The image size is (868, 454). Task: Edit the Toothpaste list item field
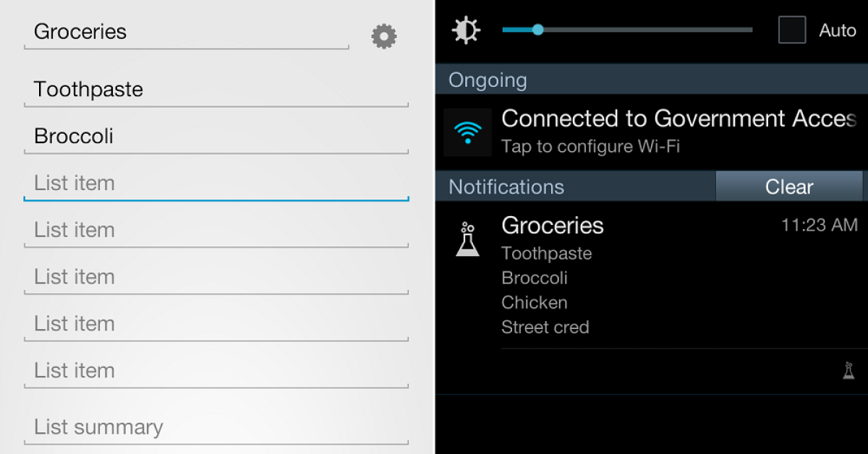click(x=216, y=90)
